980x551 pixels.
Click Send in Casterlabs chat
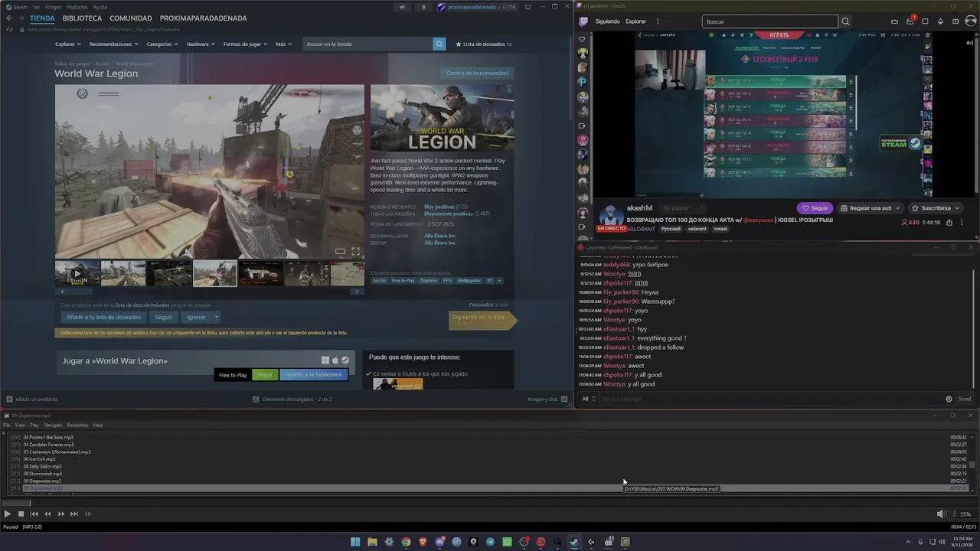[964, 399]
